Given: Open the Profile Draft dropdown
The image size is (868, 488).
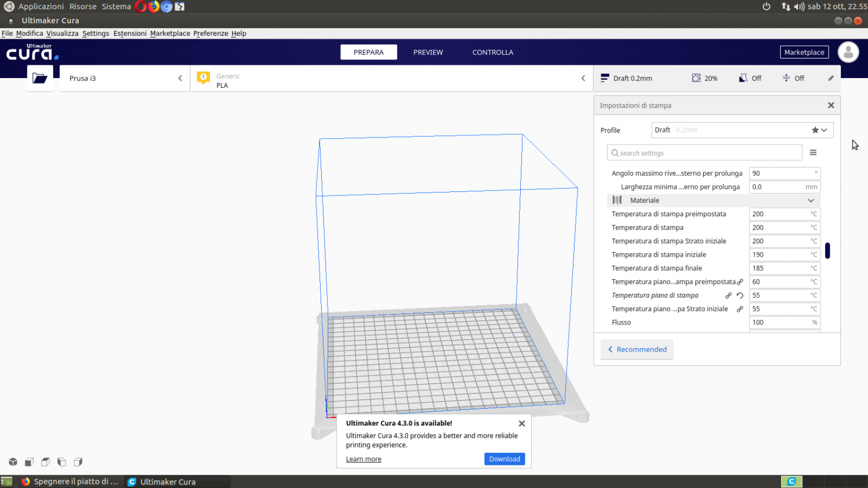Looking at the screenshot, I should tap(742, 130).
